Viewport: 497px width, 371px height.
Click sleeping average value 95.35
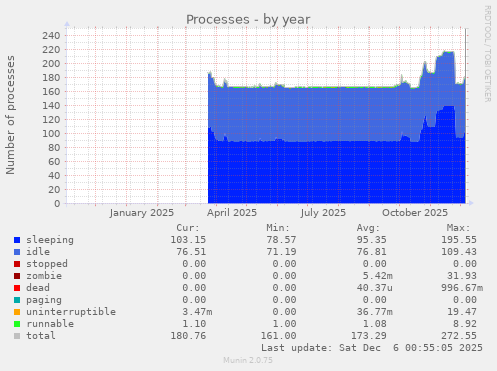(x=372, y=240)
